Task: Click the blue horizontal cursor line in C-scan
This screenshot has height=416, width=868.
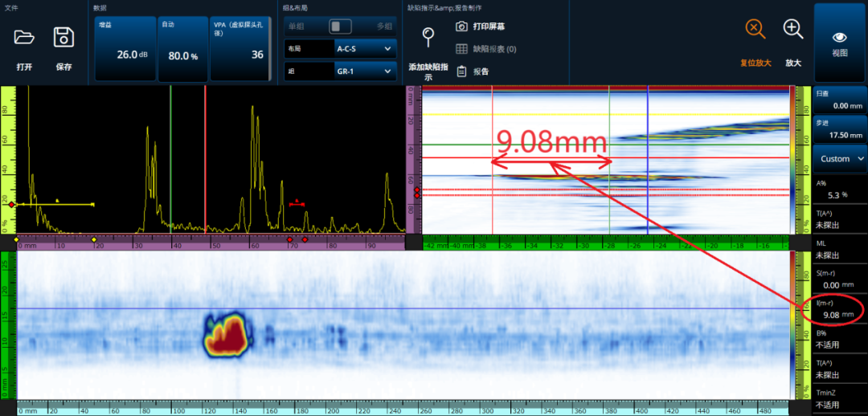Action: click(x=403, y=308)
